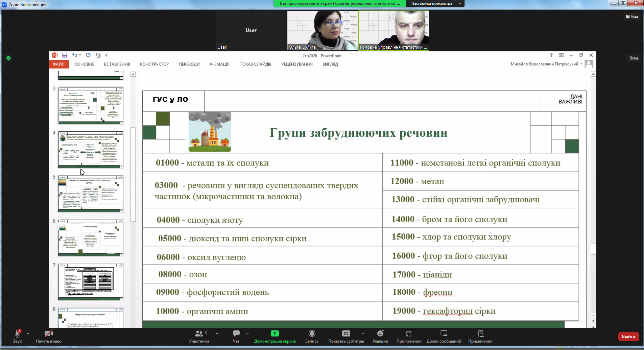Start recording the Zoom meeting
644x350 pixels.
pyautogui.click(x=311, y=336)
